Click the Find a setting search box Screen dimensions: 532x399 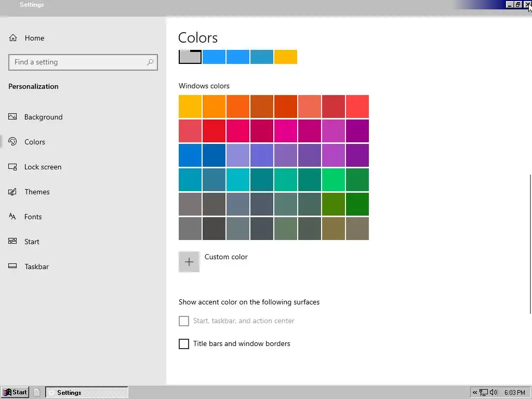click(78, 62)
